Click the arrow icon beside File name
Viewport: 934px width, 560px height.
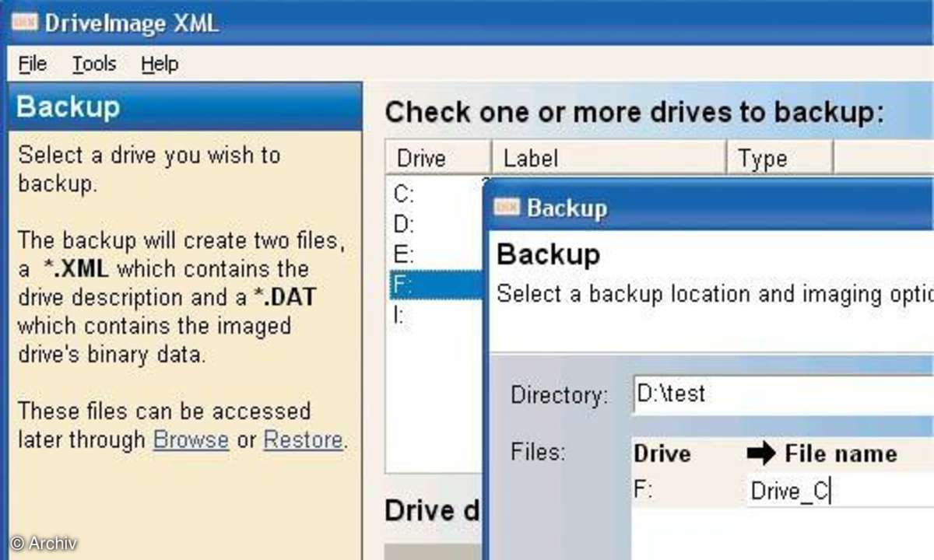(x=760, y=454)
